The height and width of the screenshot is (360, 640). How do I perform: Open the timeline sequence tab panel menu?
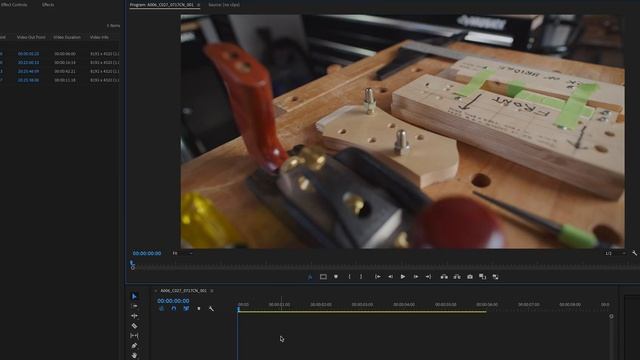pyautogui.click(x=212, y=291)
